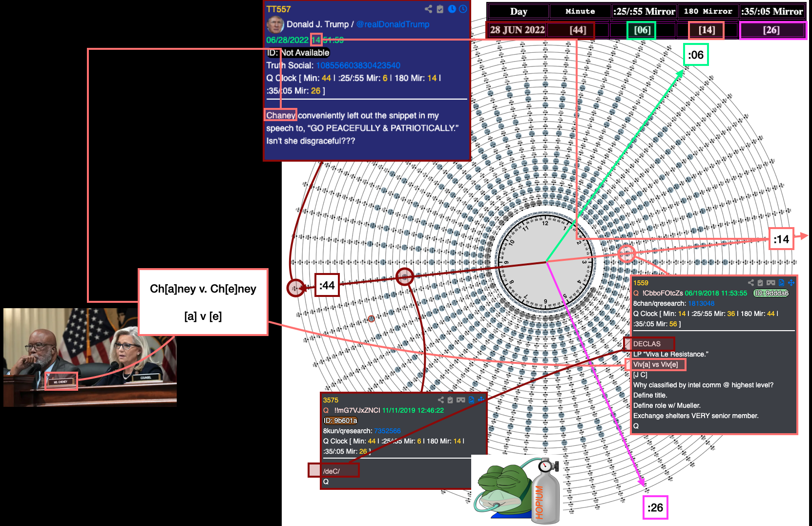
Task: Click Donald J. Trump avatar on TT557
Action: click(275, 24)
